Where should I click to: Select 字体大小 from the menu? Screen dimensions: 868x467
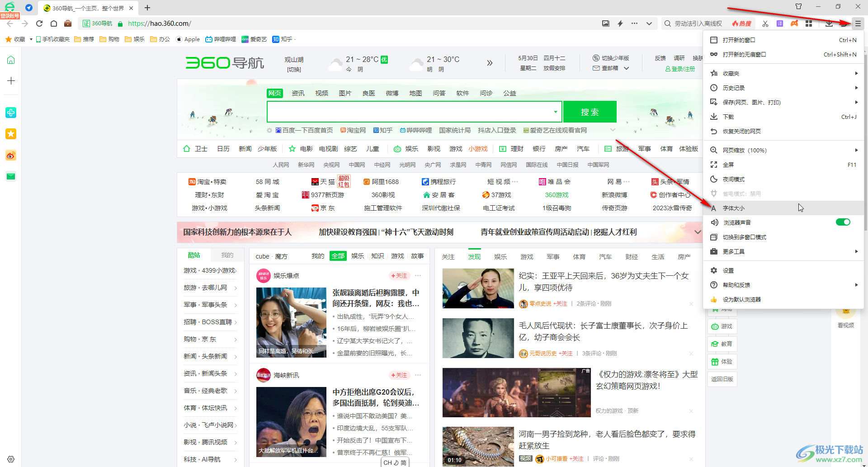coord(783,208)
